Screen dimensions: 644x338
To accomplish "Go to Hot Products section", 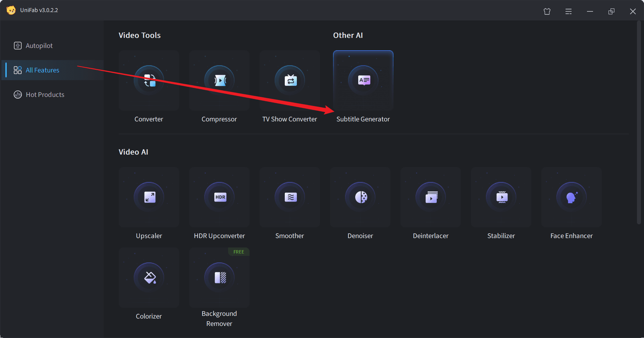I will pyautogui.click(x=53, y=95).
